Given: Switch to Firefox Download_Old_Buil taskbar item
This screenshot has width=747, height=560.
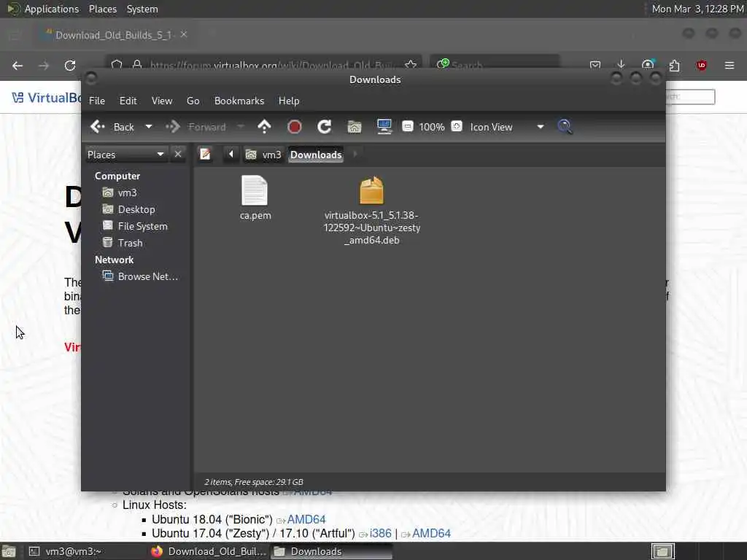Looking at the screenshot, I should pyautogui.click(x=209, y=551).
